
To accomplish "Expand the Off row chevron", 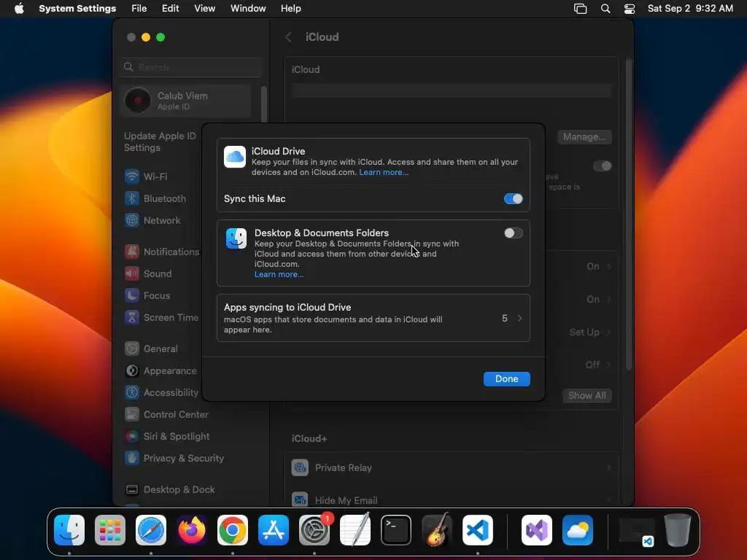I will (x=609, y=365).
